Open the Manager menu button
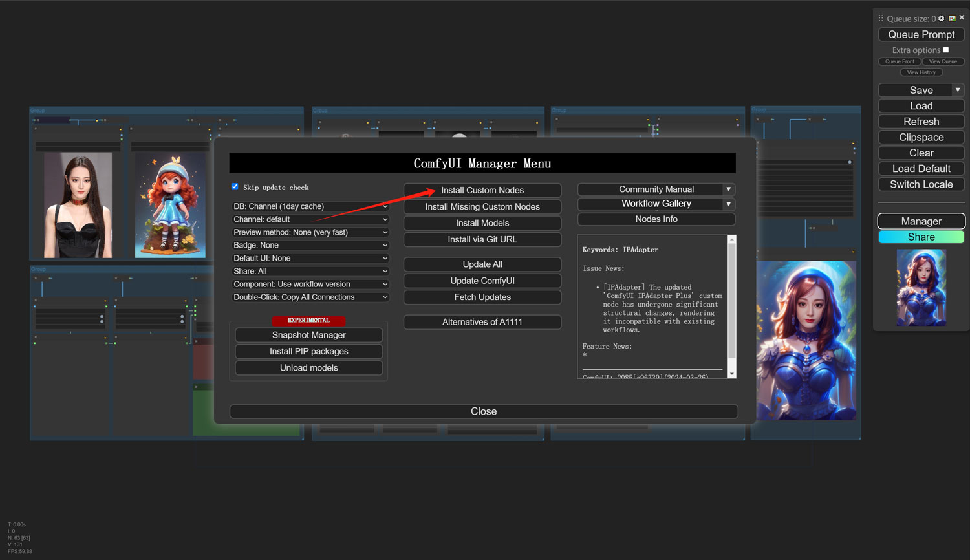Viewport: 970px width, 560px height. [x=921, y=221]
